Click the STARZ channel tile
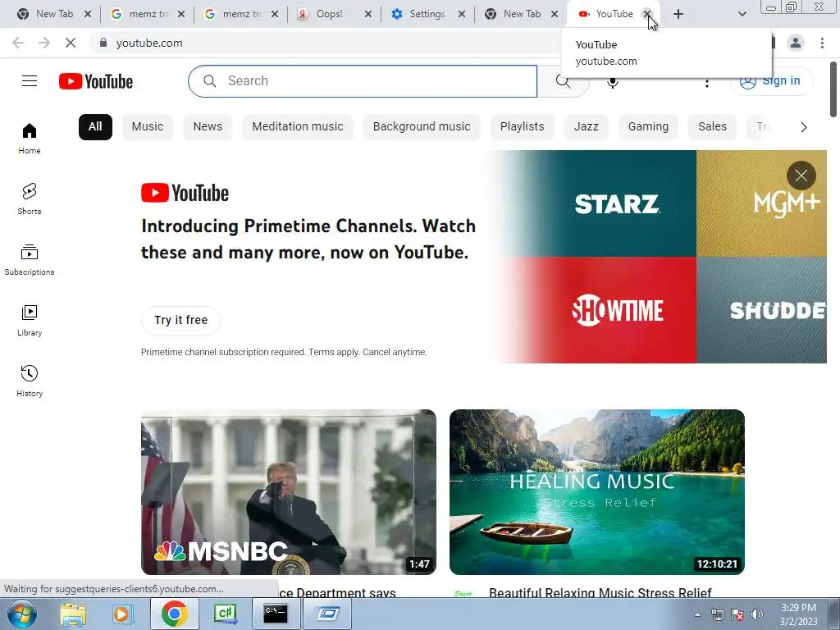Viewport: 840px width, 630px height. click(x=616, y=203)
